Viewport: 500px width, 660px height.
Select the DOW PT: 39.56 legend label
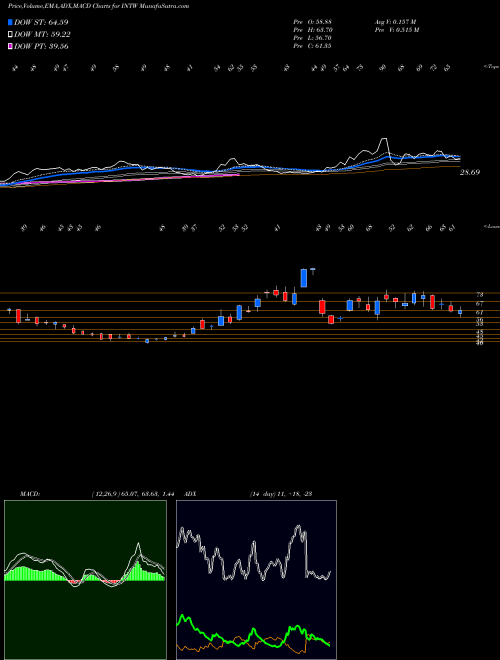coord(41,46)
